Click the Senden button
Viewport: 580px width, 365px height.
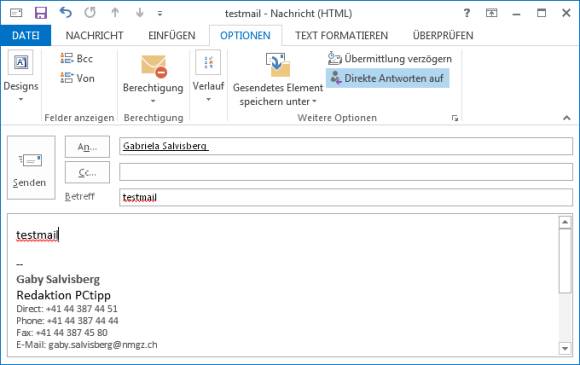31,168
